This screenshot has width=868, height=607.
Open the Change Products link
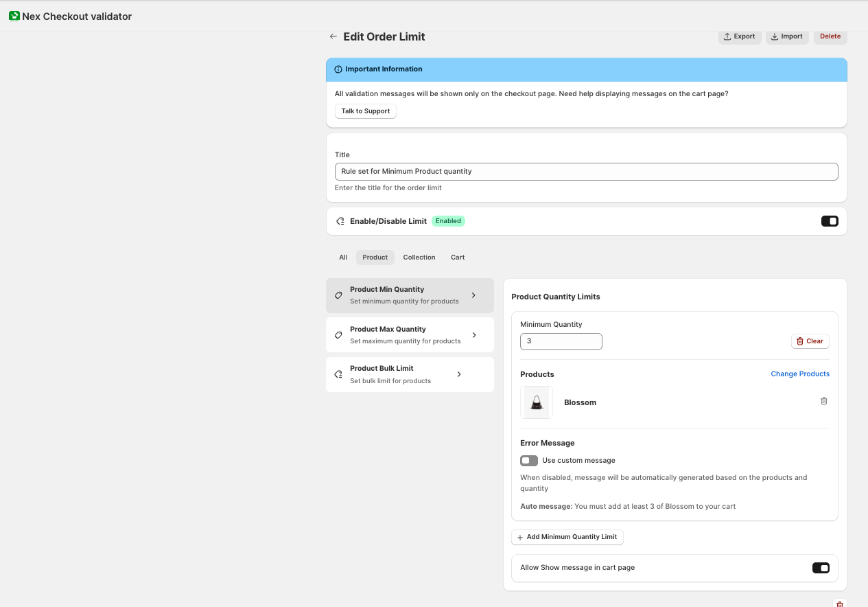tap(800, 374)
